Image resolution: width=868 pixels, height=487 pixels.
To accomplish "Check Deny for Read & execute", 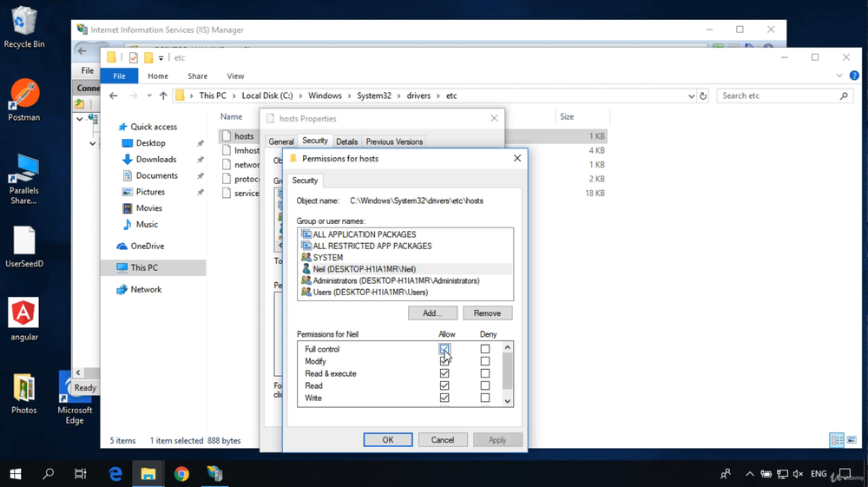I will click(x=485, y=373).
